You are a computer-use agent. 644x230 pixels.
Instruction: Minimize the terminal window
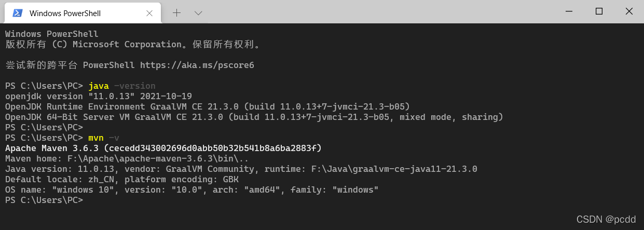[569, 11]
